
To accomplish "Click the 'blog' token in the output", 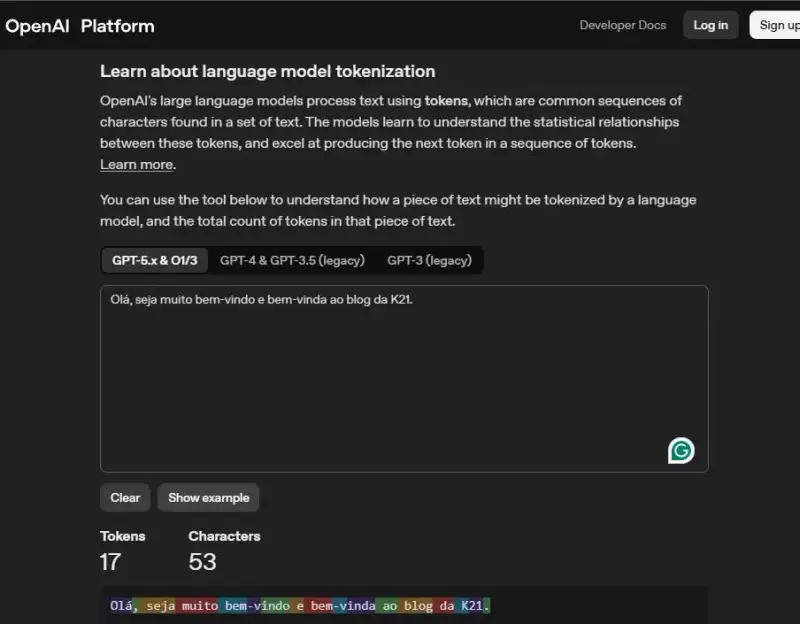I will tap(415, 606).
